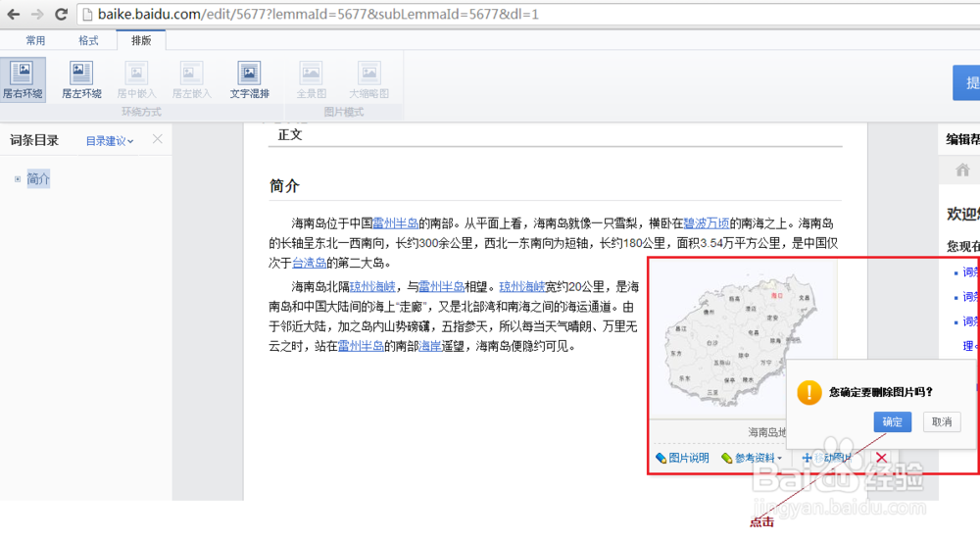Select 简介 in the table of contents
980x541 pixels.
click(38, 178)
